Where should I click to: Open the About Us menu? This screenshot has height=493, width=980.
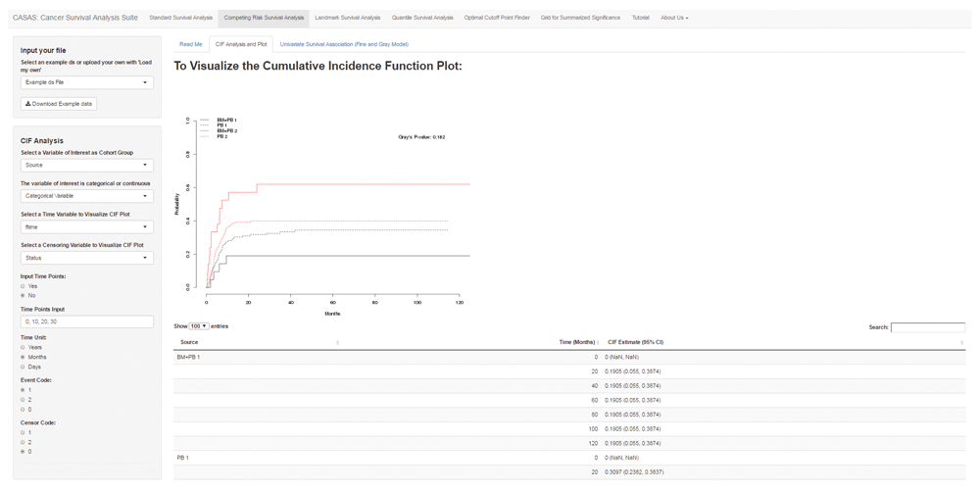(673, 18)
